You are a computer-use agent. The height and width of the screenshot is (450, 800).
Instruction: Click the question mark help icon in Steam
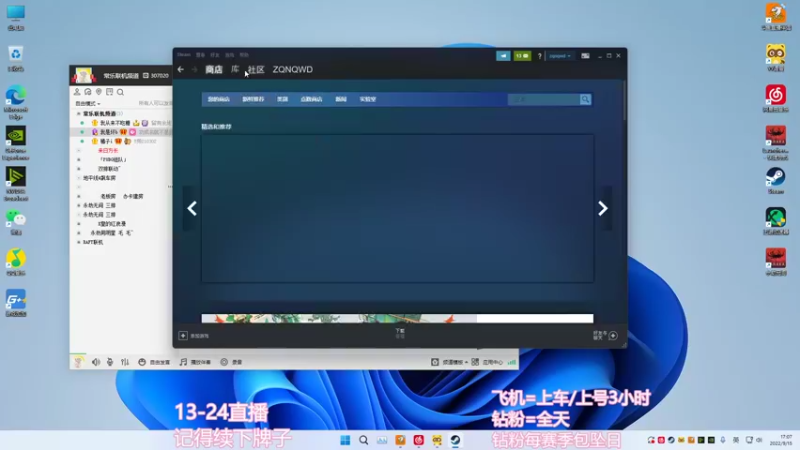539,56
